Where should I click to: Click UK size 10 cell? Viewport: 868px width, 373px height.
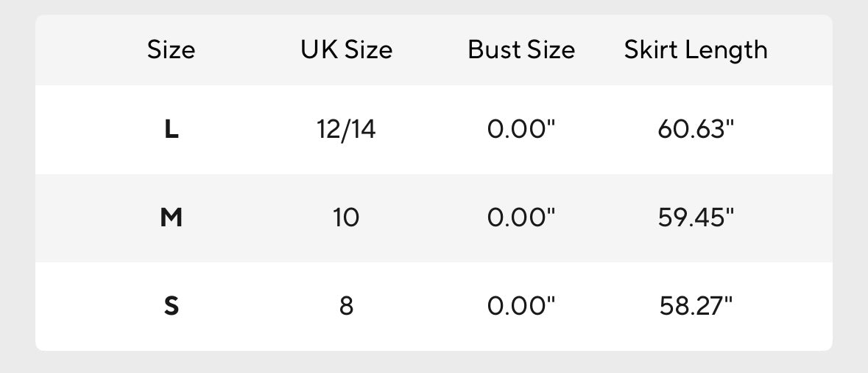point(346,218)
